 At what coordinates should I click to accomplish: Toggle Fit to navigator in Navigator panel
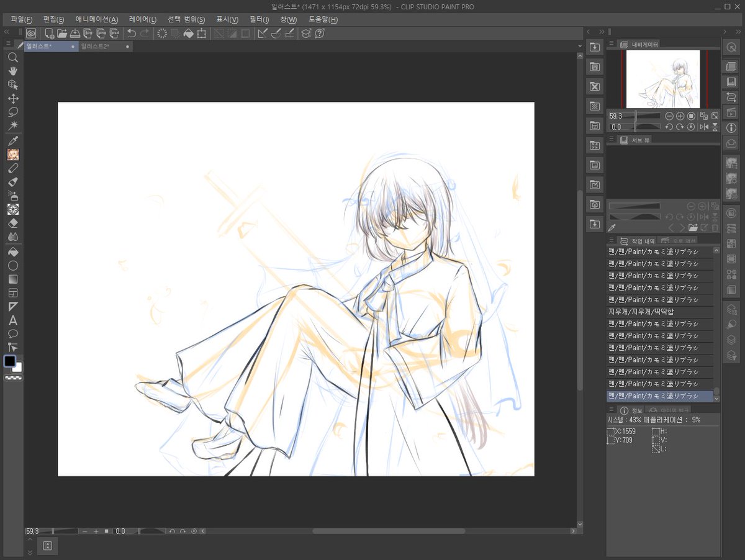(x=704, y=115)
